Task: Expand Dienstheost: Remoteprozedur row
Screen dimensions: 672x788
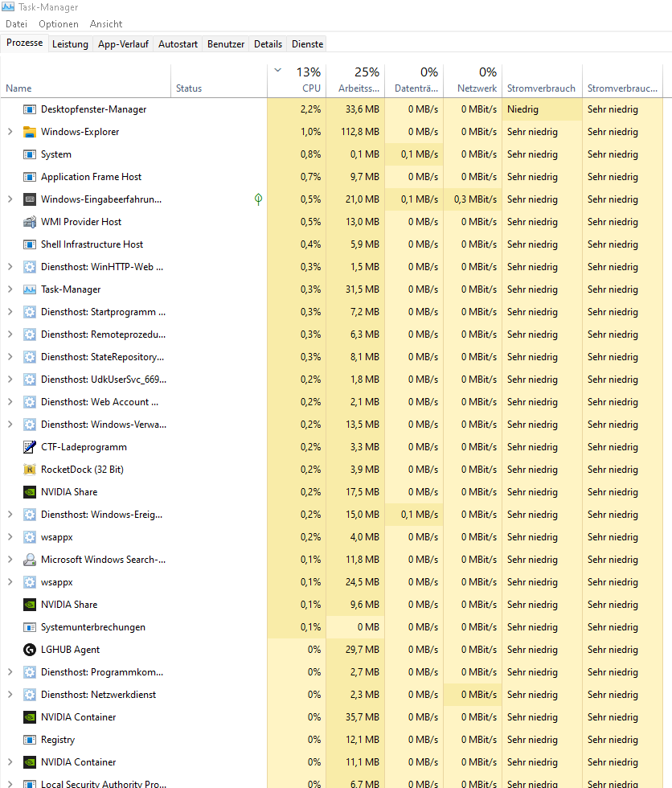Action: (x=10, y=334)
